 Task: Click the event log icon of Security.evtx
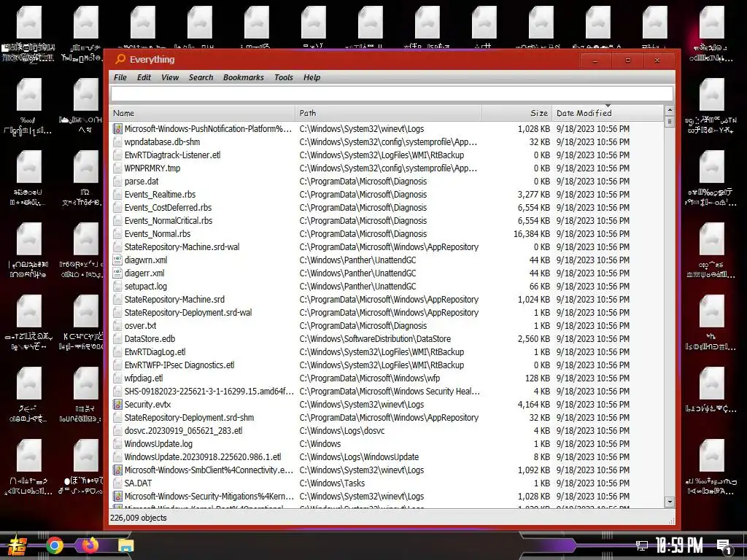point(117,404)
